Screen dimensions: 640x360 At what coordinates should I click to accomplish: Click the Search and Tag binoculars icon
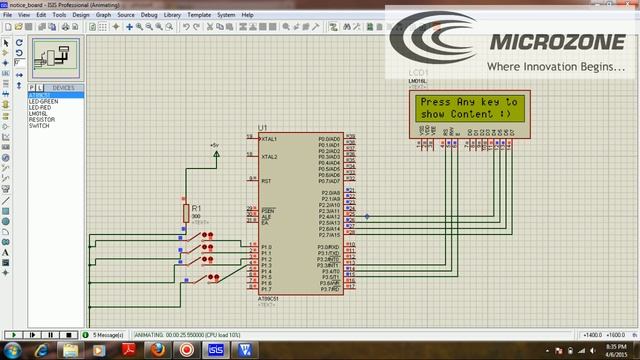click(347, 27)
